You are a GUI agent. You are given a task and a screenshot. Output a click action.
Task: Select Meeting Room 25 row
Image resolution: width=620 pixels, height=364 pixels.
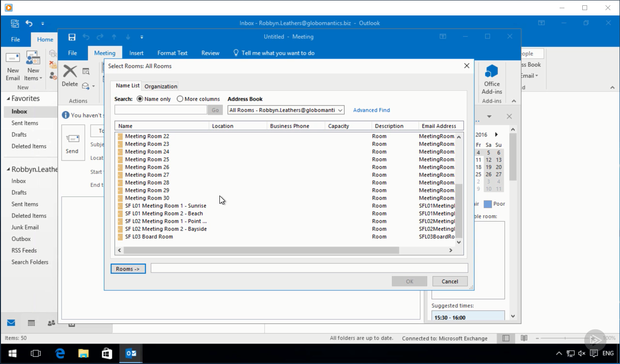[x=285, y=159]
